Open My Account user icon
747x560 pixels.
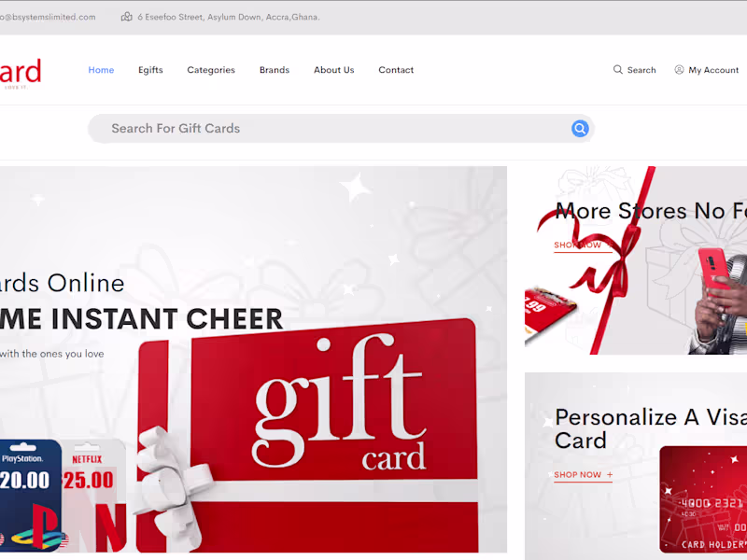[x=679, y=69]
